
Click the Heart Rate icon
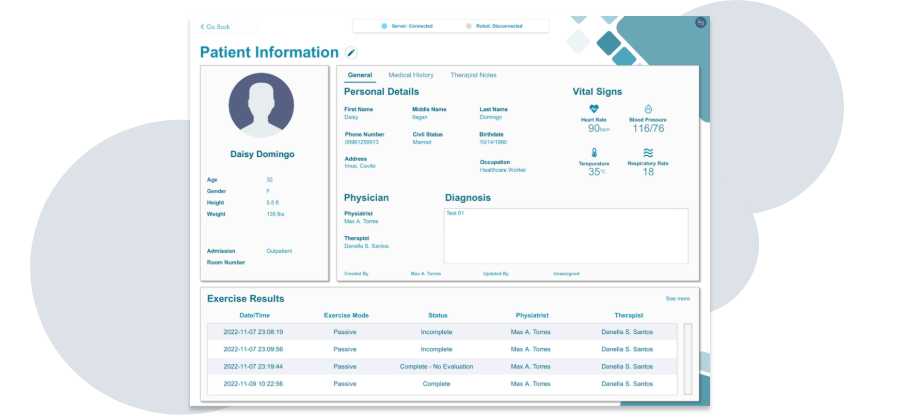(593, 108)
